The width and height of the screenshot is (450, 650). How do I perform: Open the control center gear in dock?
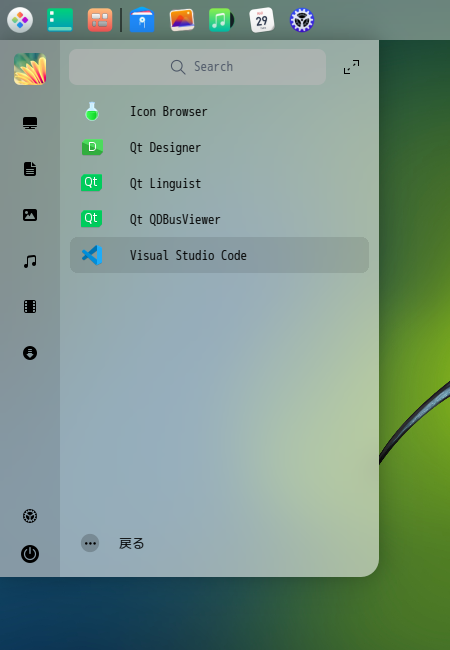pyautogui.click(x=302, y=20)
